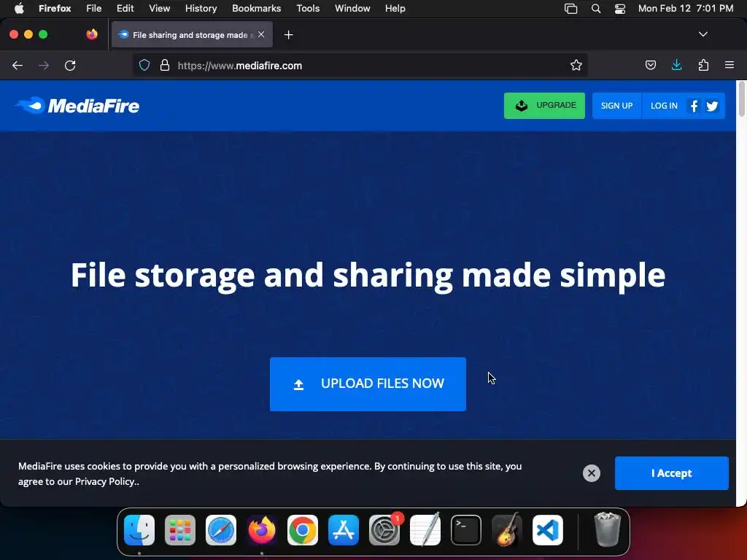Open Stage Manager icon in menu bar
The image size is (747, 560).
(x=570, y=8)
